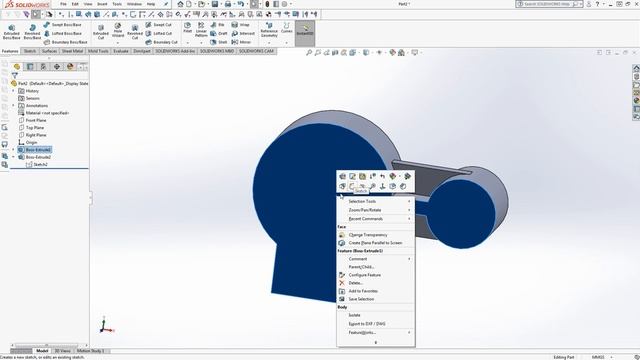Select the Shell feature tool
640x360 pixels.
click(219, 42)
